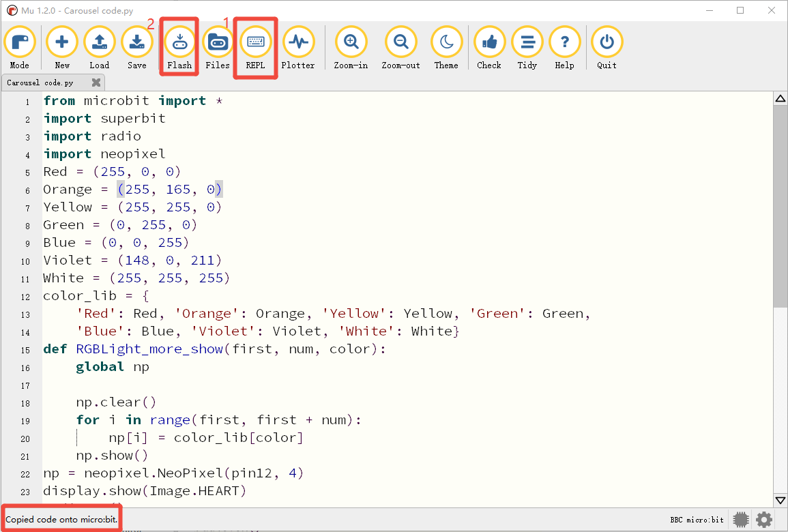Close the Carousel code.py tab

tap(96, 83)
